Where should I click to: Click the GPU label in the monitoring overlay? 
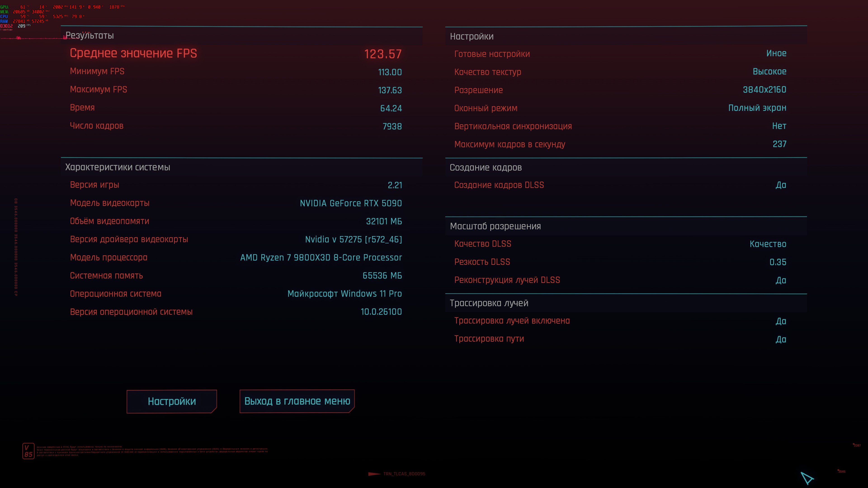click(x=4, y=7)
